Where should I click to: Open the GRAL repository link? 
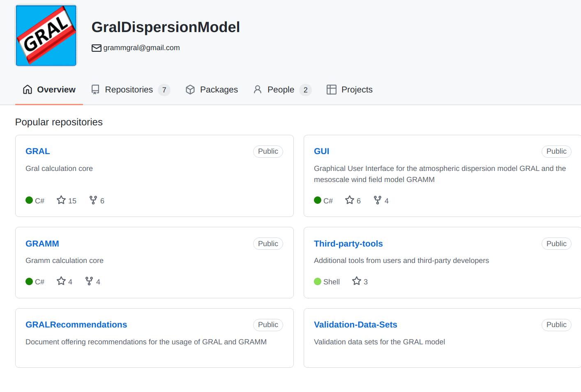click(x=38, y=151)
